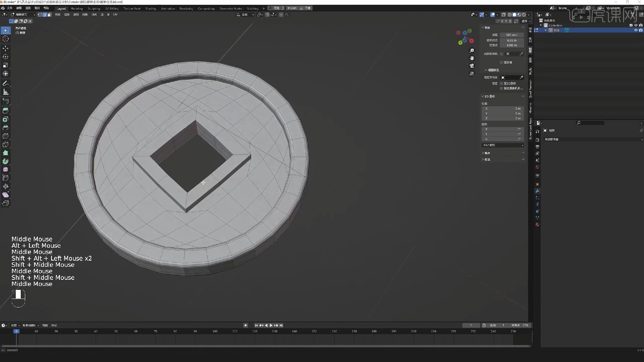Select the Shrink/Fatten tool

(x=5, y=186)
